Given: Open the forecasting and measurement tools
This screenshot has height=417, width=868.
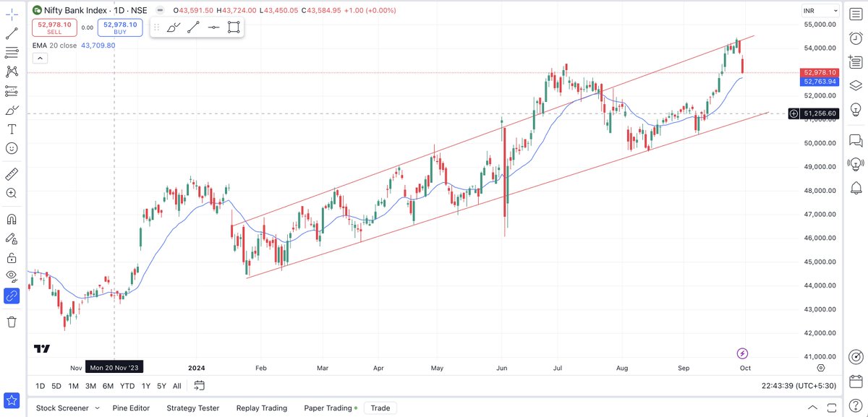Looking at the screenshot, I should 12,90.
